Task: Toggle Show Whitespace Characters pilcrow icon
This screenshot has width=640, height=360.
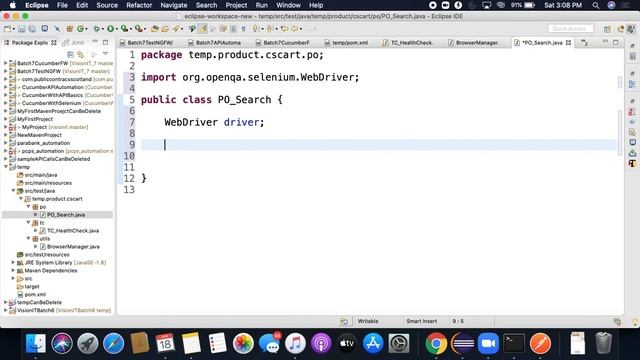Action: coord(244,29)
